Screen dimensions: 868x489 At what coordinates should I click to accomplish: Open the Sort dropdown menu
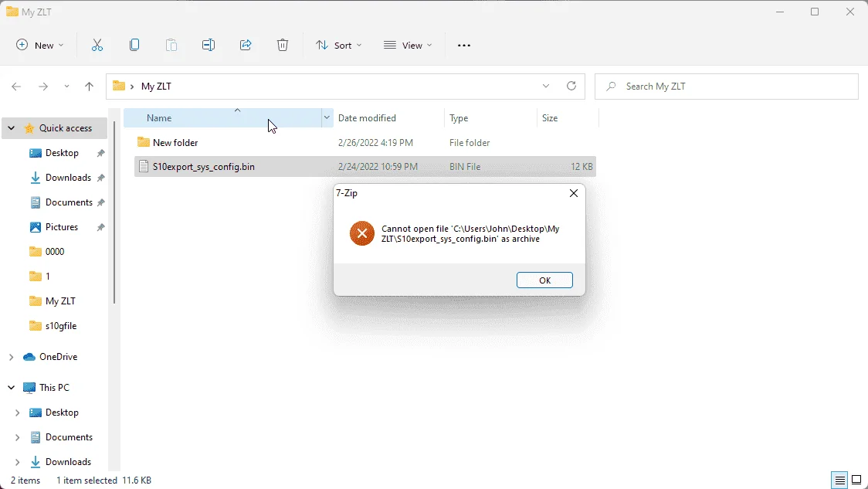338,46
